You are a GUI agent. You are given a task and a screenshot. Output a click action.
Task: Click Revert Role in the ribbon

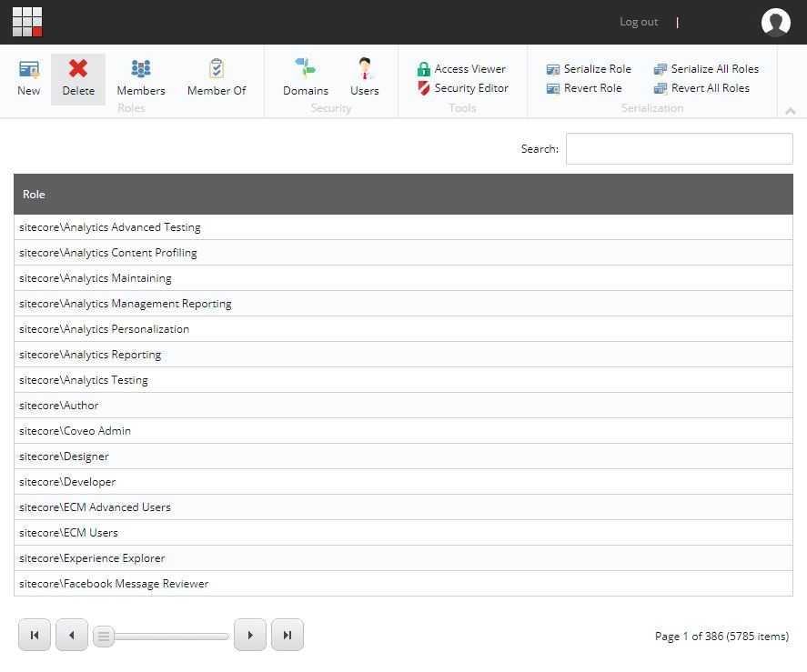[x=584, y=88]
